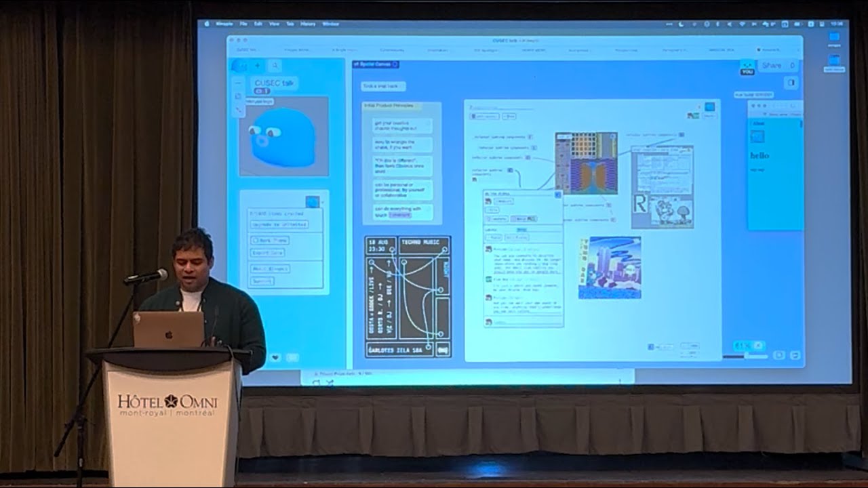Open the colorful mosaic pattern image
Image resolution: width=868 pixels, height=488 pixels.
click(587, 163)
